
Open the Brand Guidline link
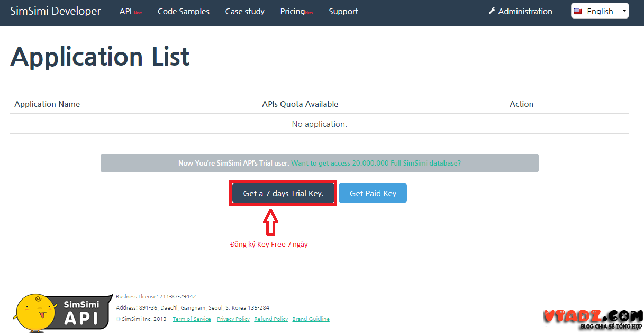coord(311,319)
